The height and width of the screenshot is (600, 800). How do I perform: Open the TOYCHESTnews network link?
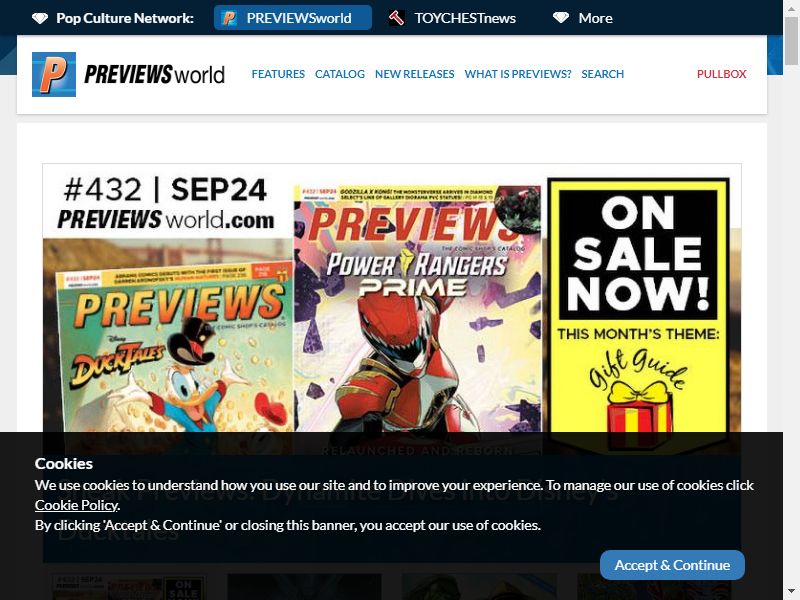click(x=452, y=18)
